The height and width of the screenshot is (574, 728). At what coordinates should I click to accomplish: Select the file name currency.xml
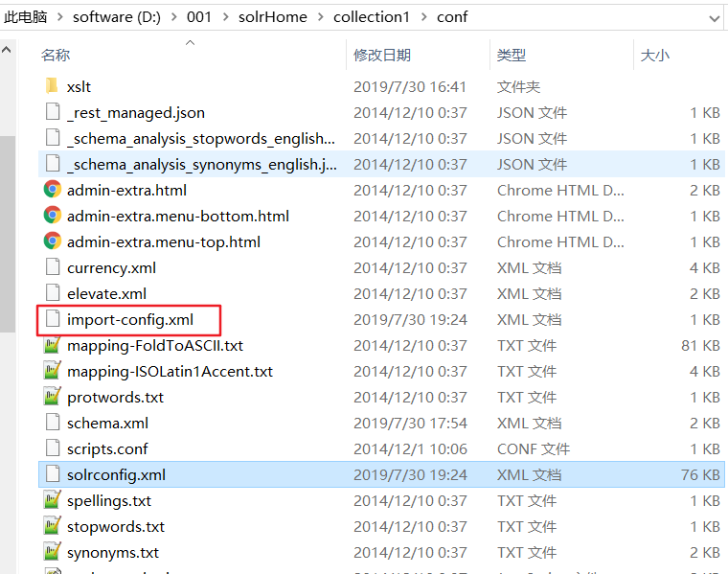111,268
